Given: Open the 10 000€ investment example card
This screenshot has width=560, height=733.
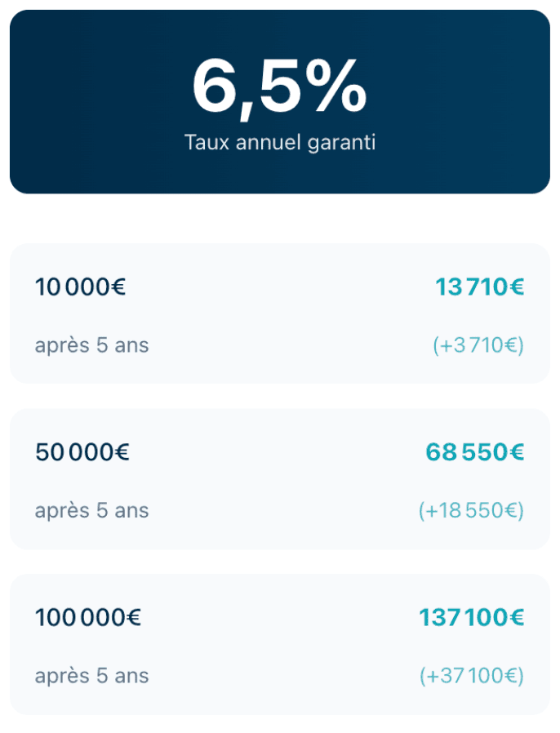Looking at the screenshot, I should (x=280, y=314).
